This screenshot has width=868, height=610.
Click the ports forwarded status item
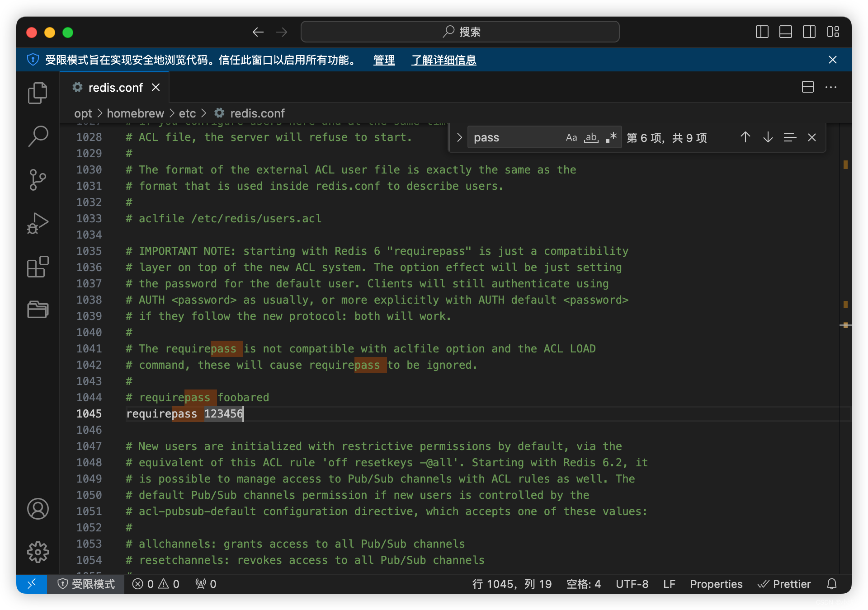tap(206, 584)
